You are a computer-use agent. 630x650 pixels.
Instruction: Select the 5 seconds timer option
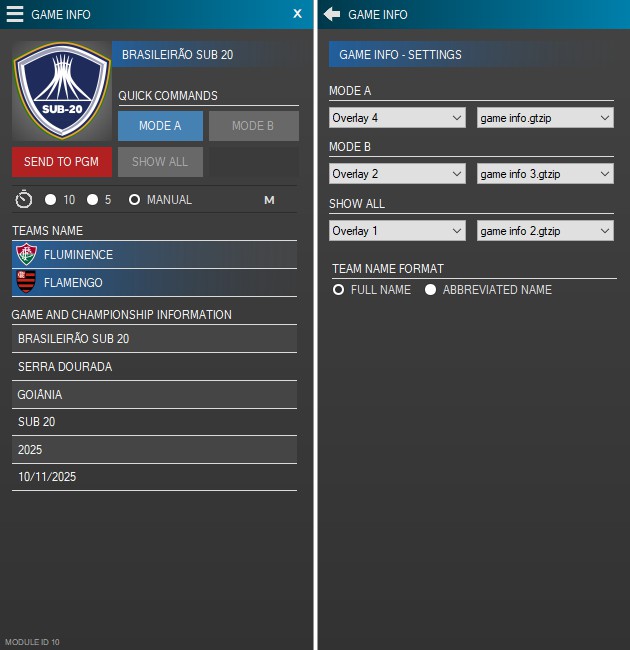pos(93,200)
